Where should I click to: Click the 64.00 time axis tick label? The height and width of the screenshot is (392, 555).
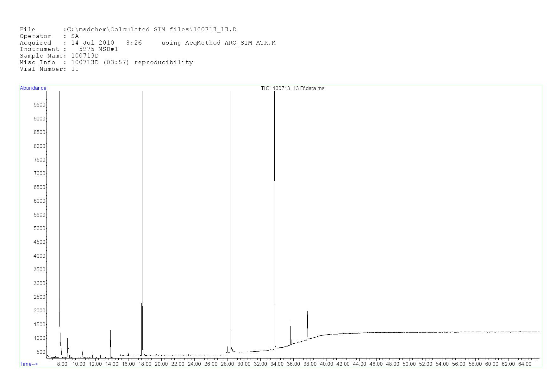(525, 364)
